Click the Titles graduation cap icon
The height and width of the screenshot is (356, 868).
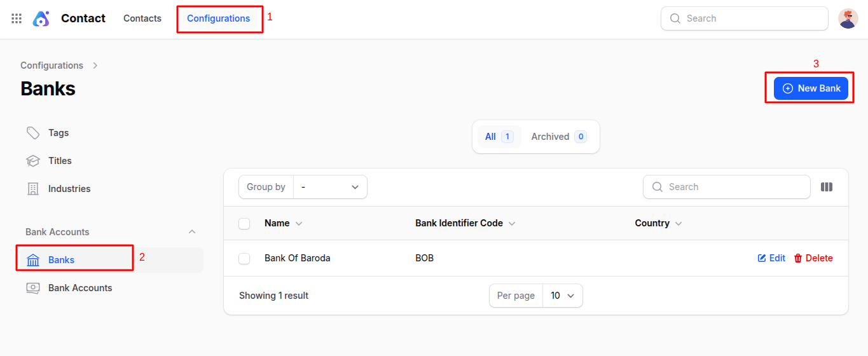(x=33, y=161)
